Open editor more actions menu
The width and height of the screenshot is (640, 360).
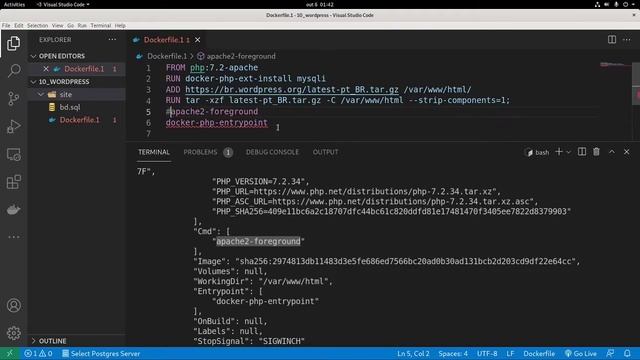click(x=627, y=40)
